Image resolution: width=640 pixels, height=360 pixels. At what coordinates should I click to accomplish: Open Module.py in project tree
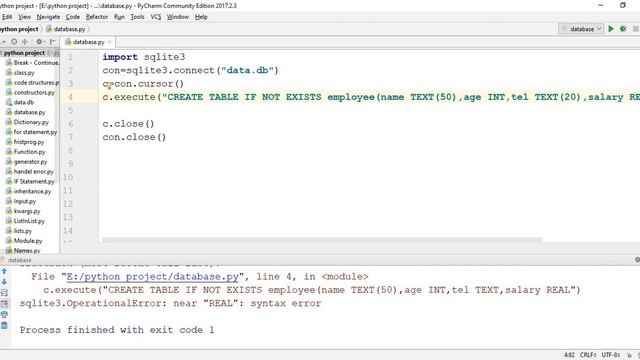click(x=24, y=241)
